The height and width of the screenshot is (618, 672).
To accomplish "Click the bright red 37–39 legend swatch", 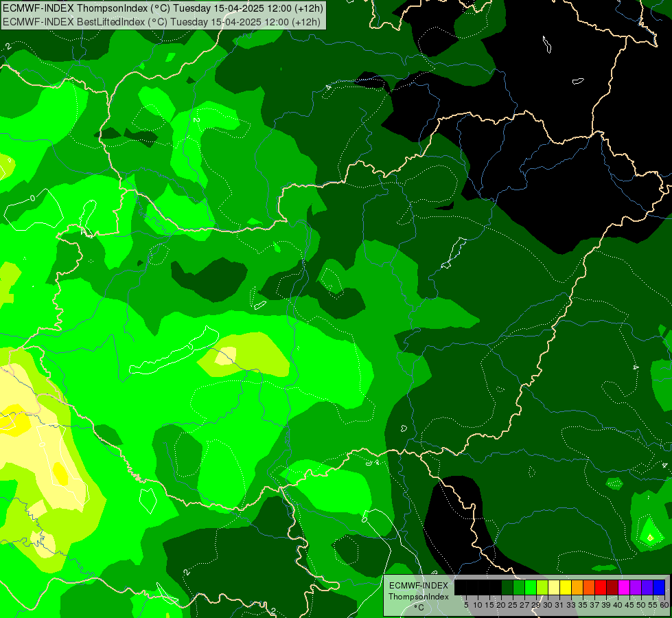I will (x=601, y=587).
